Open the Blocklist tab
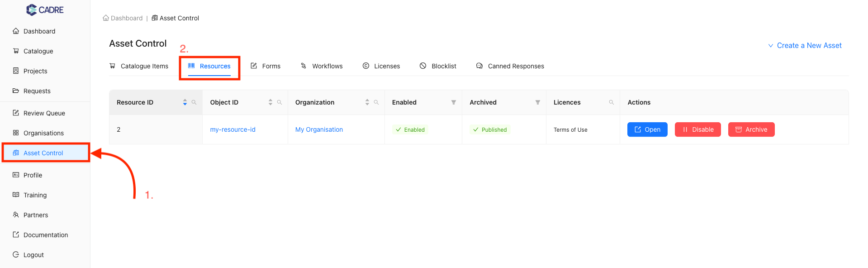 tap(438, 66)
